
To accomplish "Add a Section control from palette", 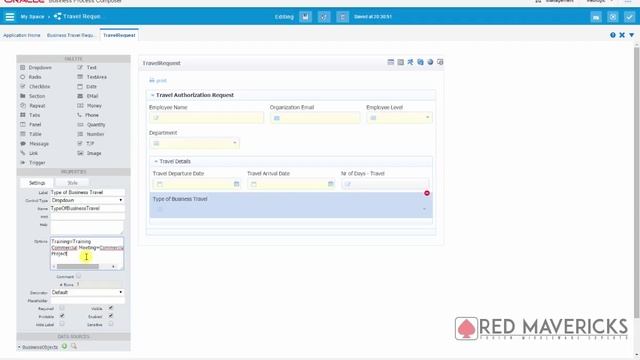I will (33, 96).
